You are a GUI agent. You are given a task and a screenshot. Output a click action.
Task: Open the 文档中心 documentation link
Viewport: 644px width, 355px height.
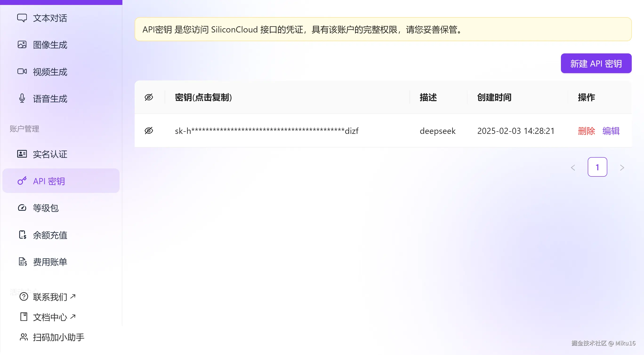[50, 317]
